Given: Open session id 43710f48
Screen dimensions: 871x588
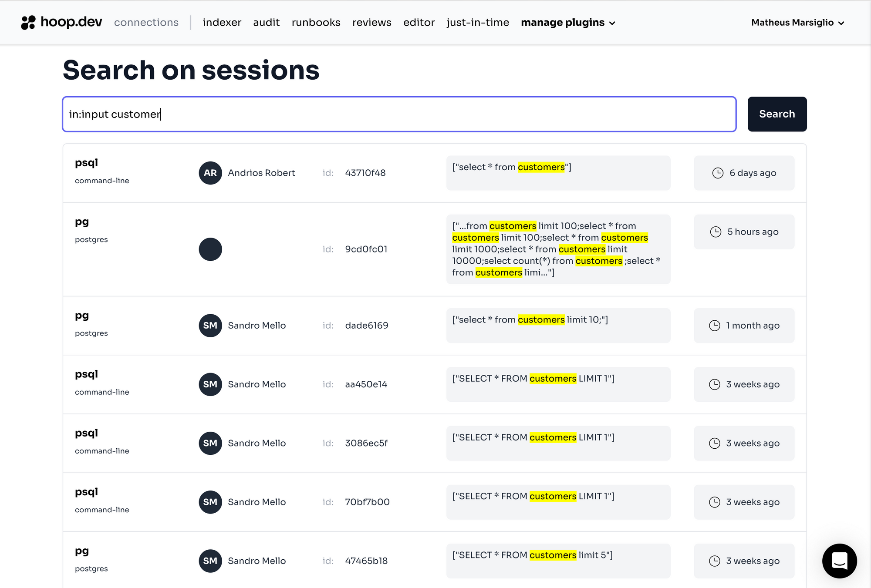Looking at the screenshot, I should 365,173.
